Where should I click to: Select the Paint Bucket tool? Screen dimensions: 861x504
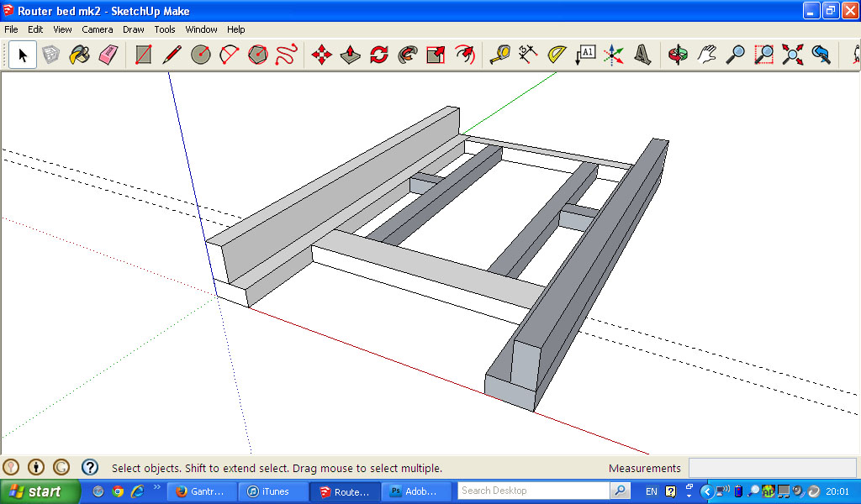79,55
